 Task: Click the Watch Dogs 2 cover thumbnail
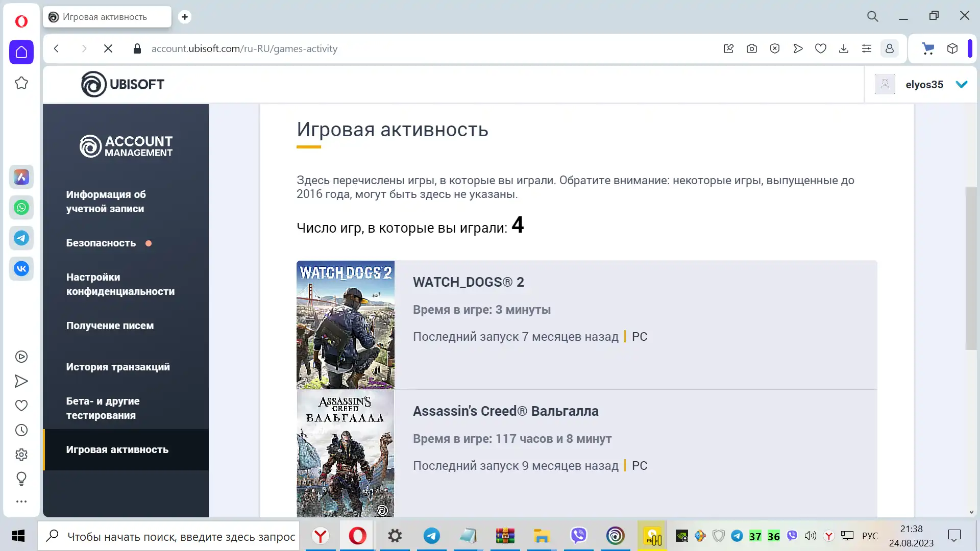[346, 325]
